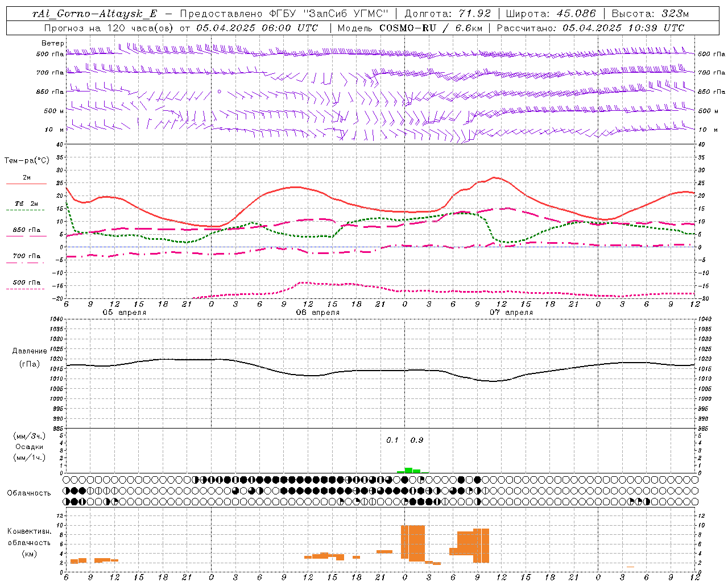The width and height of the screenshot is (728, 582).
Task: Click the 06 апреля date label
Action: pos(317,313)
